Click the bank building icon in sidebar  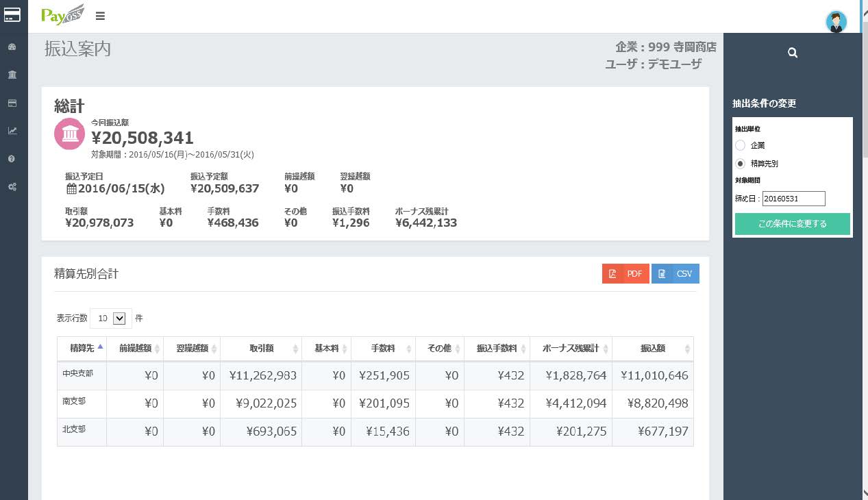pos(12,75)
